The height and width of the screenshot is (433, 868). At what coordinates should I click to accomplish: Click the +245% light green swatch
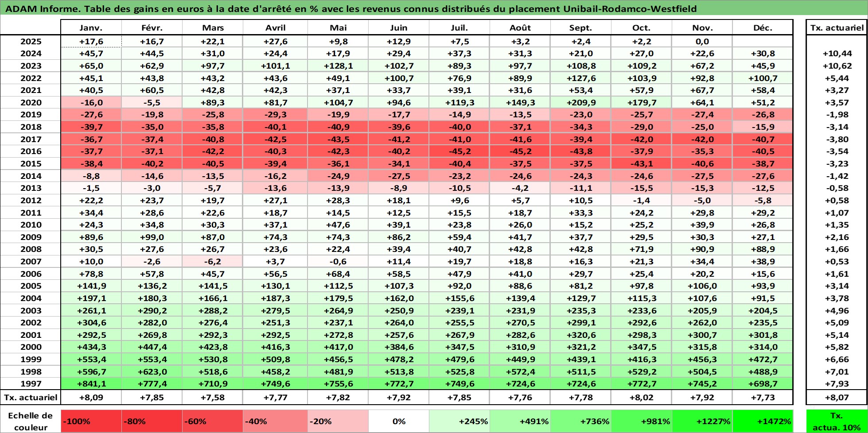click(459, 421)
